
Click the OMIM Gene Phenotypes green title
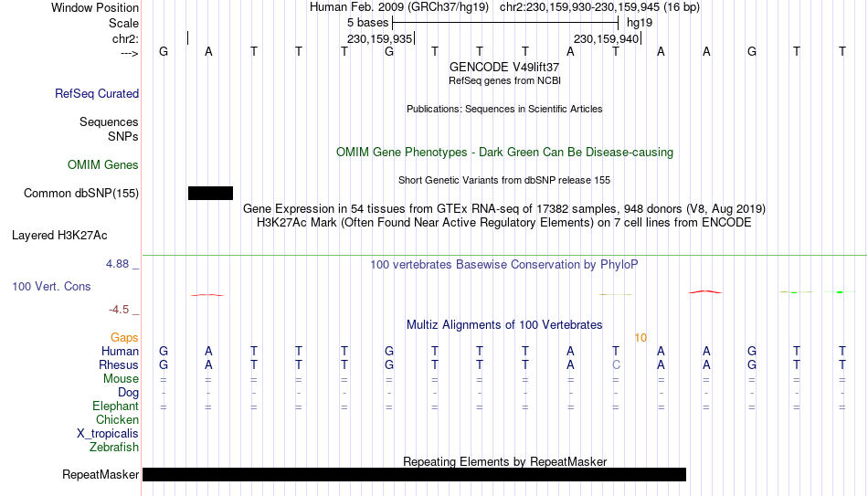(504, 153)
